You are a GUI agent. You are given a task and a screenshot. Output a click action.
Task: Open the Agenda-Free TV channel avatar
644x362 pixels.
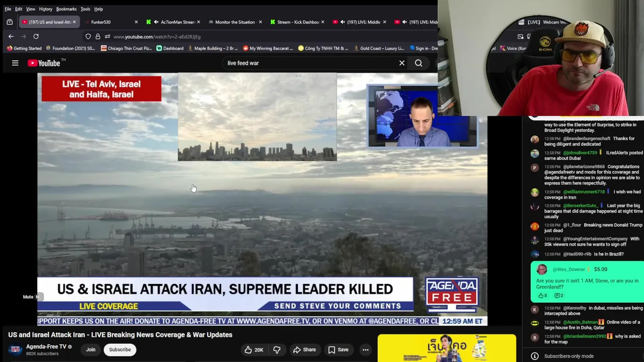15,349
